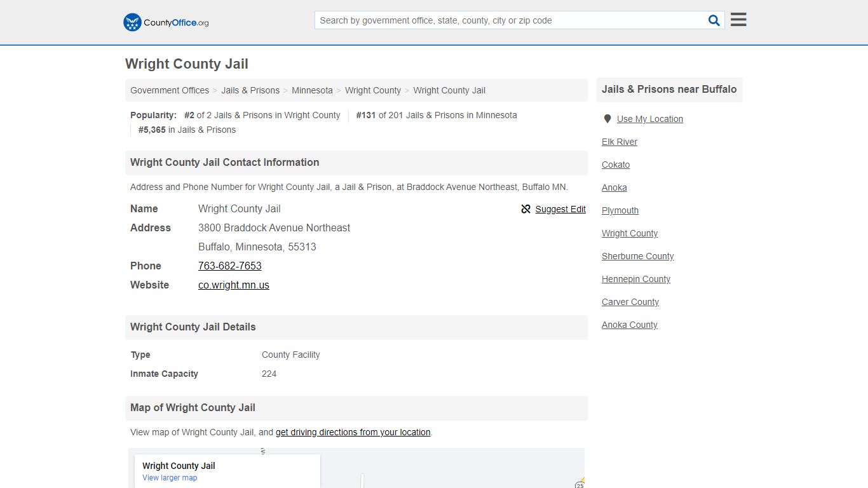Open Minnesota breadcrumb link

pos(312,90)
